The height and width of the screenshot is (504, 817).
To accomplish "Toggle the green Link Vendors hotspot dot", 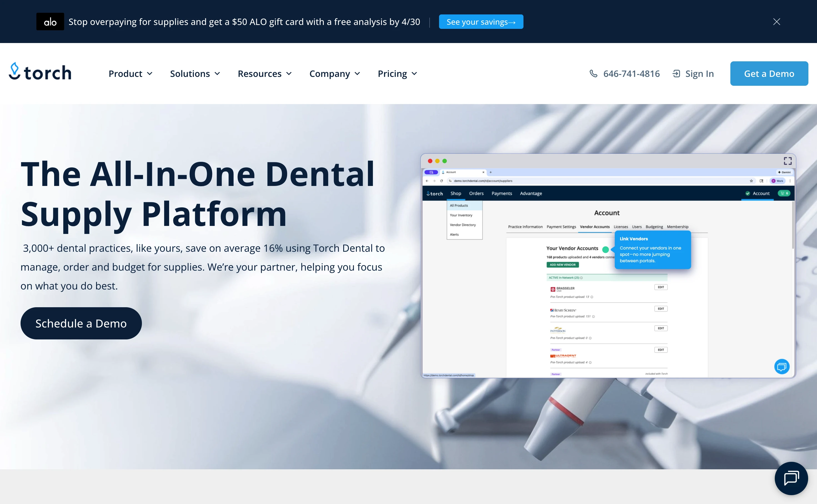I will pos(606,249).
